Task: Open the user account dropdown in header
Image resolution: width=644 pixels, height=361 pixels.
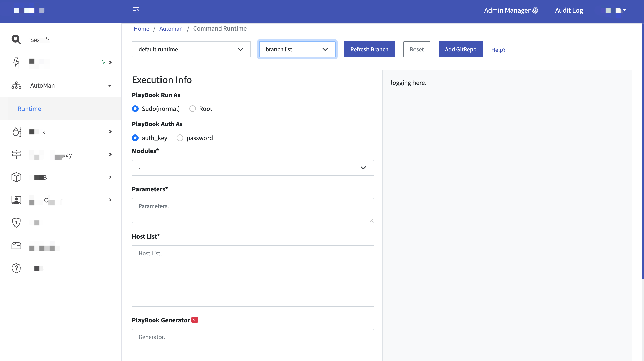Action: [616, 10]
